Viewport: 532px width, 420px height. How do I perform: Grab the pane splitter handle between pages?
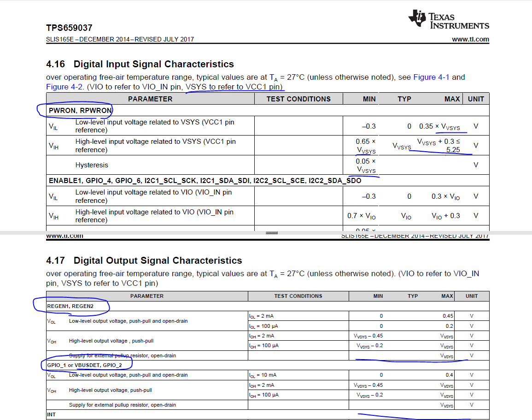click(272, 233)
